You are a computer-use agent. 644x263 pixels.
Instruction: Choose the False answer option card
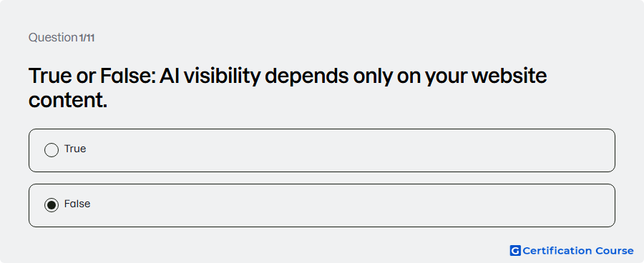pos(321,205)
